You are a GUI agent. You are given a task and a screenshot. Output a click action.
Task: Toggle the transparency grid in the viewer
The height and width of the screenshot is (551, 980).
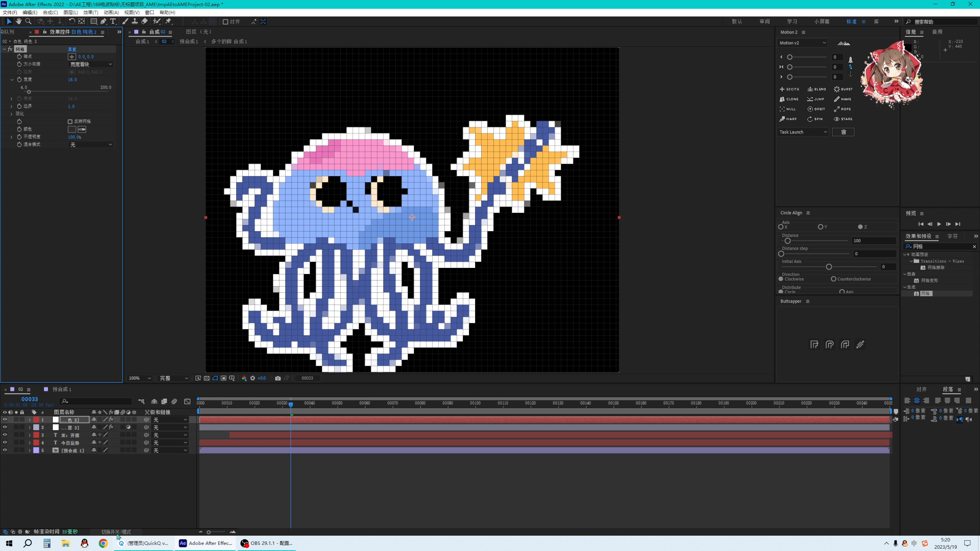click(207, 378)
